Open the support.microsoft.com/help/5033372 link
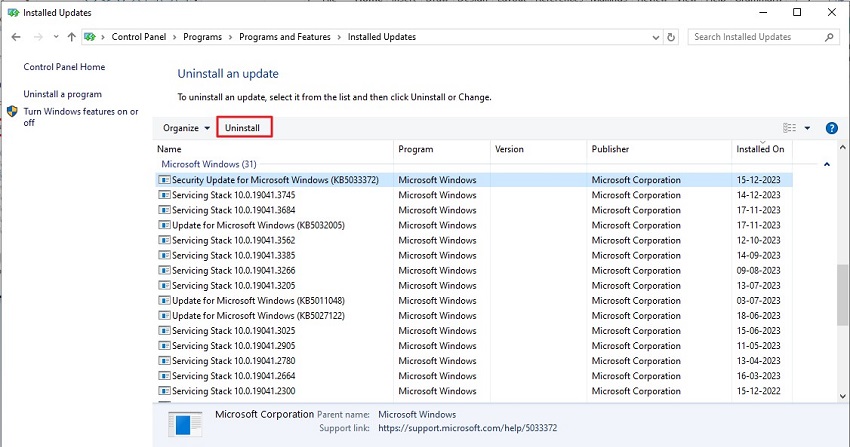 [467, 428]
